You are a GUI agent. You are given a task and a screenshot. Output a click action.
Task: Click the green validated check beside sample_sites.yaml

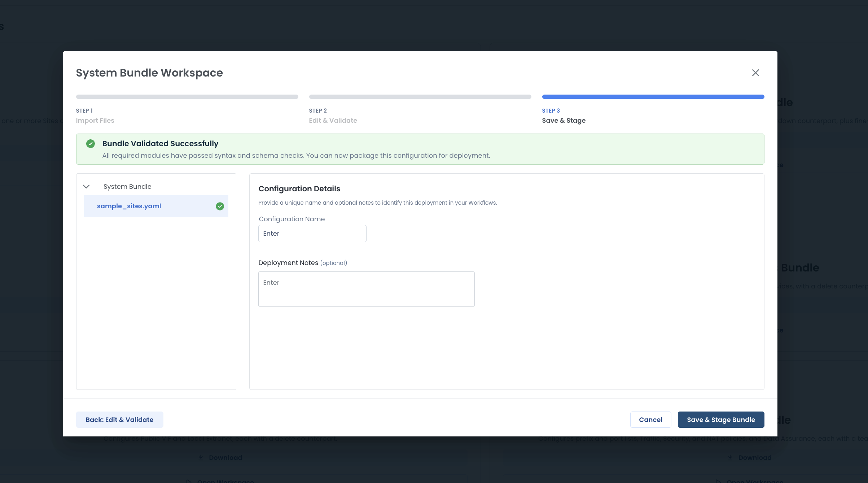220,206
